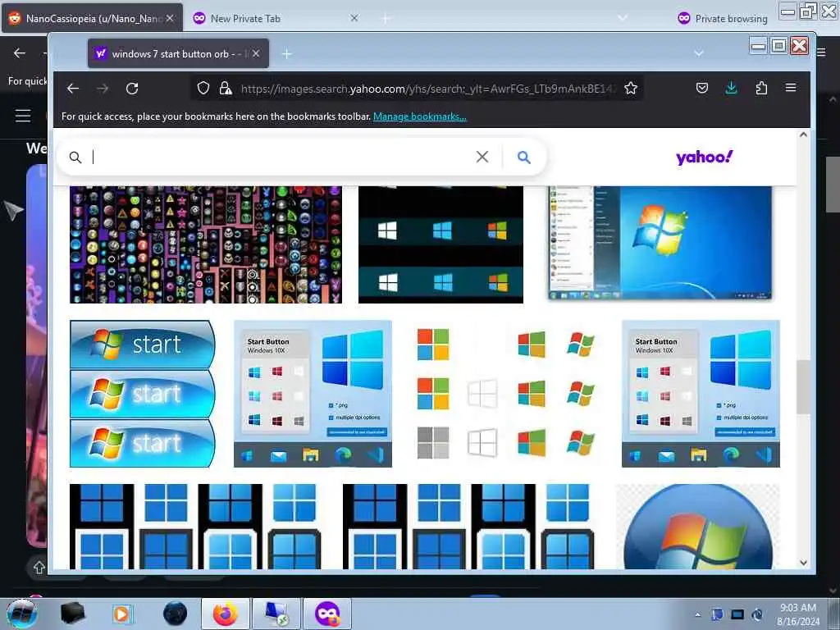Focus the Yahoo search input field

[x=281, y=157]
